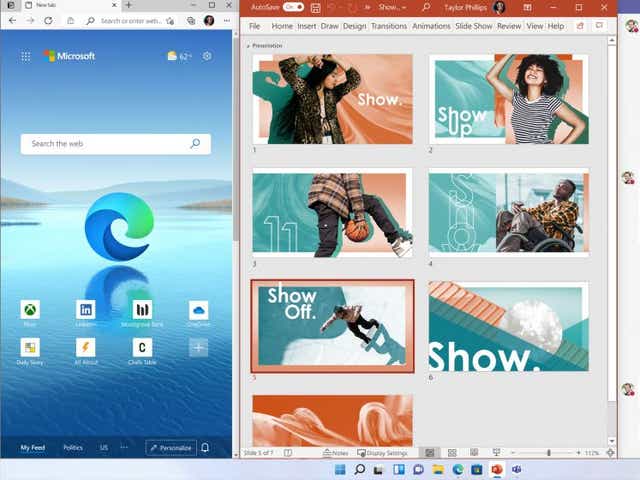Viewport: 640px width, 480px height.
Task: Open Edge user profile picture
Action: tap(209, 20)
